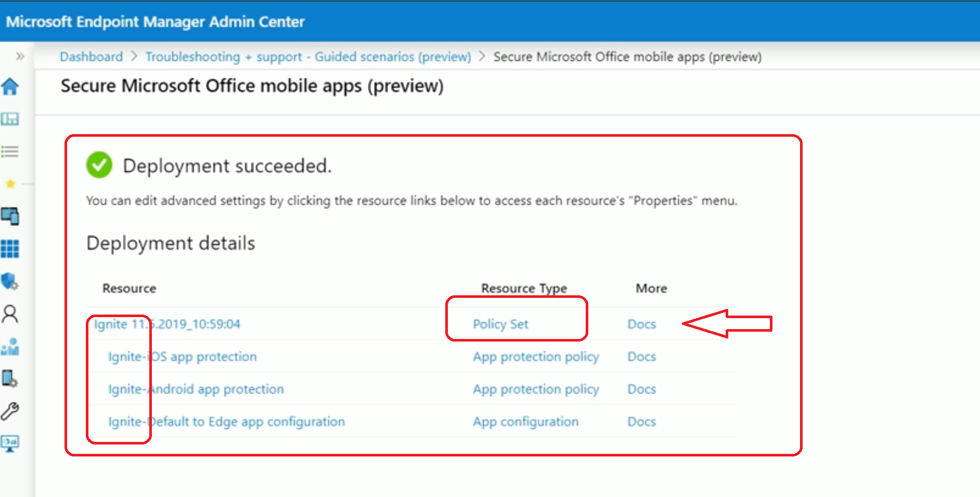The height and width of the screenshot is (497, 980).
Task: Open Groups icon in sidebar
Action: pyautogui.click(x=10, y=347)
